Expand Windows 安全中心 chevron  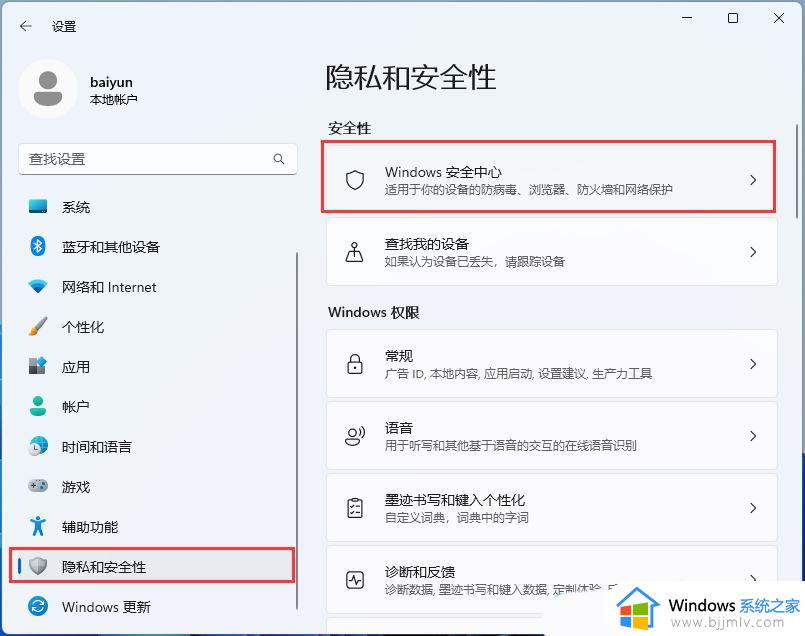tap(753, 180)
